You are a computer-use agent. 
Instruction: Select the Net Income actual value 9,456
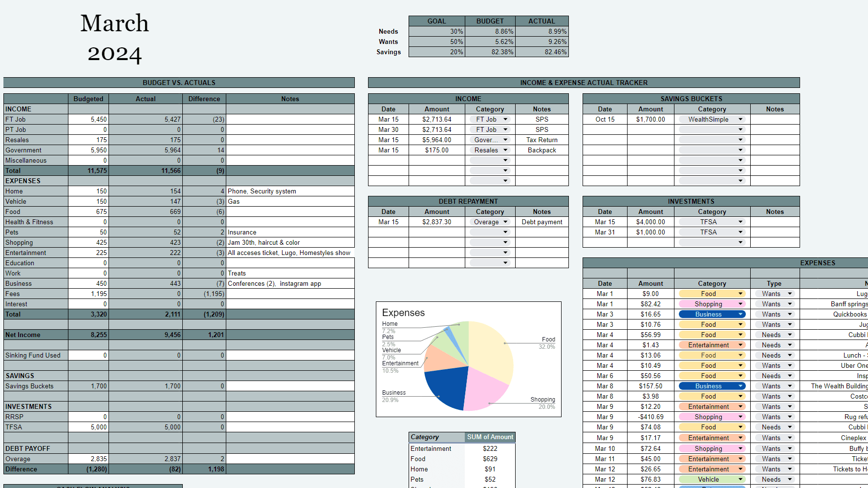[x=146, y=335]
